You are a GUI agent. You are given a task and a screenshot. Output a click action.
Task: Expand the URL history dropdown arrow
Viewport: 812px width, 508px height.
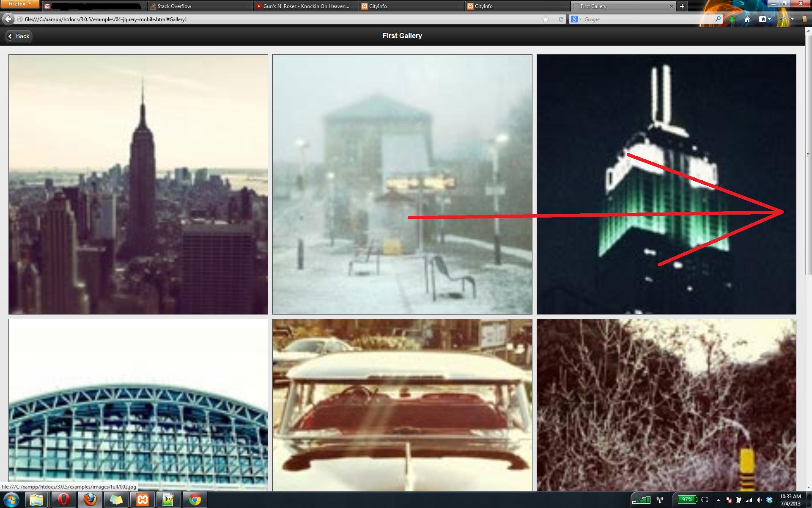pos(554,19)
